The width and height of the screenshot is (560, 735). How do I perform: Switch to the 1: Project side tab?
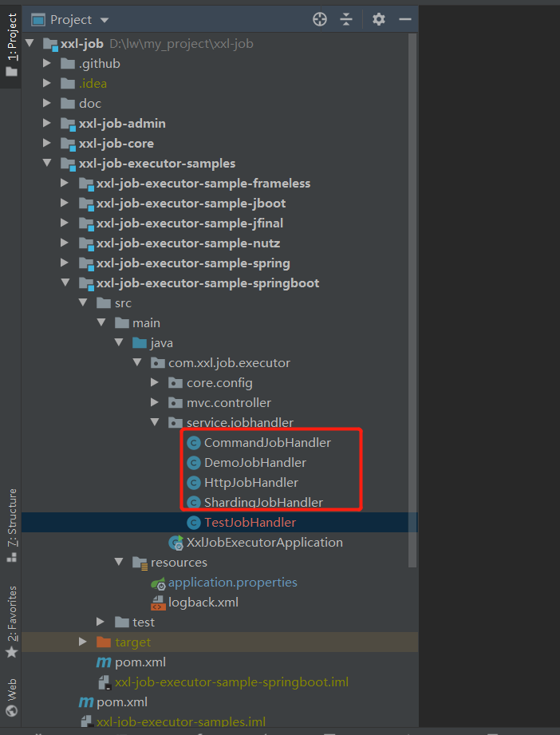click(x=11, y=45)
